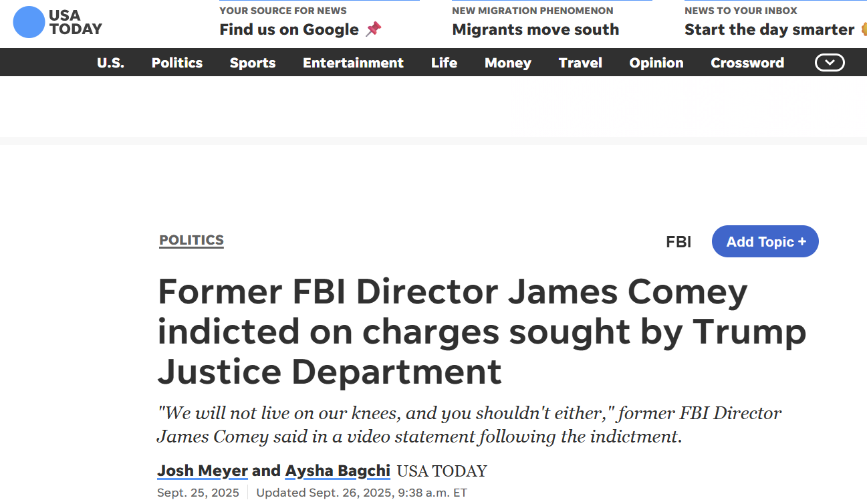Screen dimensions: 867x504
Task: Open author Aysha Bagchi's profile link
Action: [338, 471]
